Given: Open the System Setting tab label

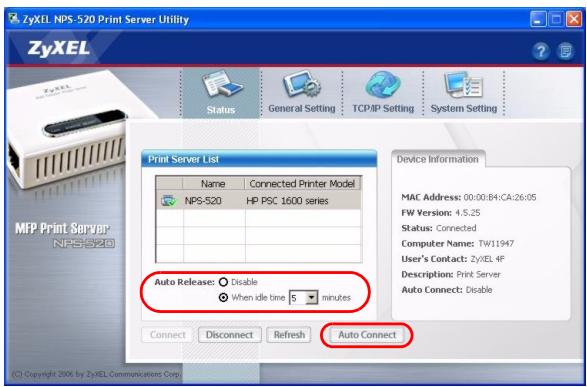Looking at the screenshot, I should click(x=464, y=109).
